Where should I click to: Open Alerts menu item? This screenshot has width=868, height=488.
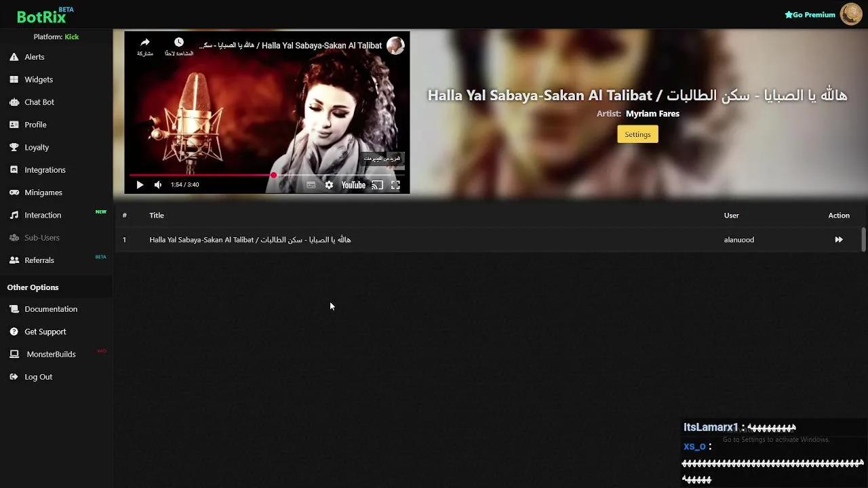35,57
